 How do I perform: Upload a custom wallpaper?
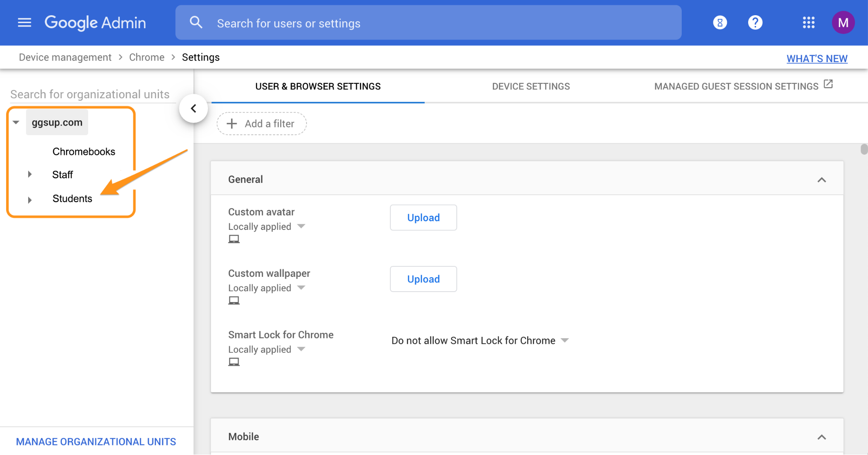click(423, 279)
